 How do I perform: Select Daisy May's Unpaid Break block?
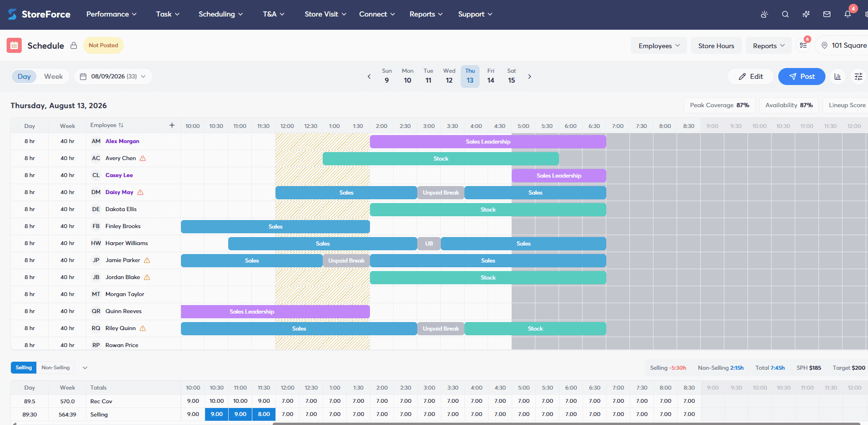(441, 193)
